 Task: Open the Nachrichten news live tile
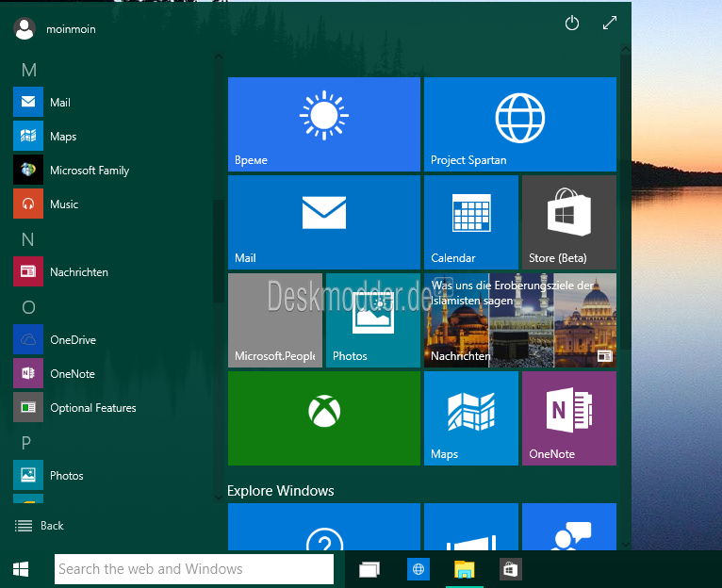520,320
